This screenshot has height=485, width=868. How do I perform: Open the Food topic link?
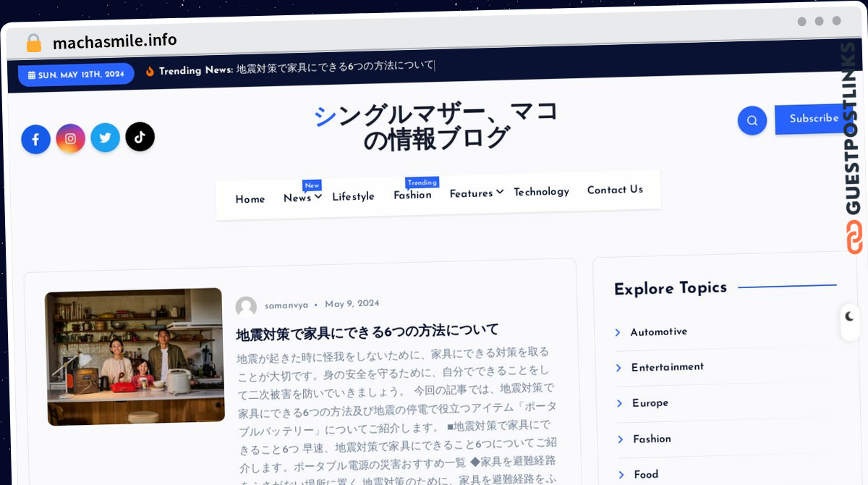(646, 475)
